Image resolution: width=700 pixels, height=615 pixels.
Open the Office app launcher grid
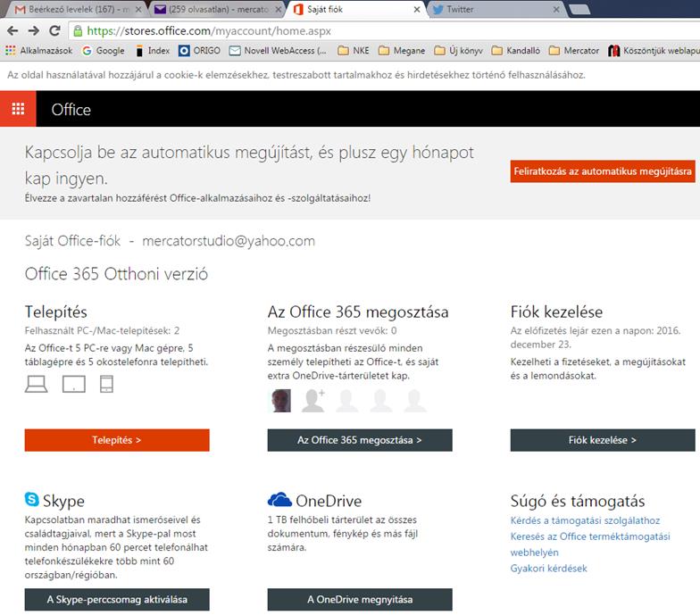18,109
